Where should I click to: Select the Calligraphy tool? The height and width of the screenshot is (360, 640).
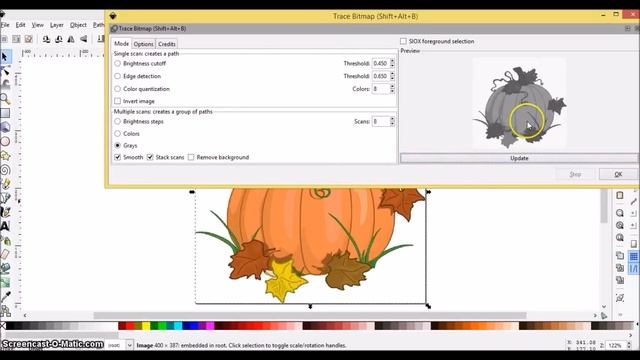[x=5, y=212]
